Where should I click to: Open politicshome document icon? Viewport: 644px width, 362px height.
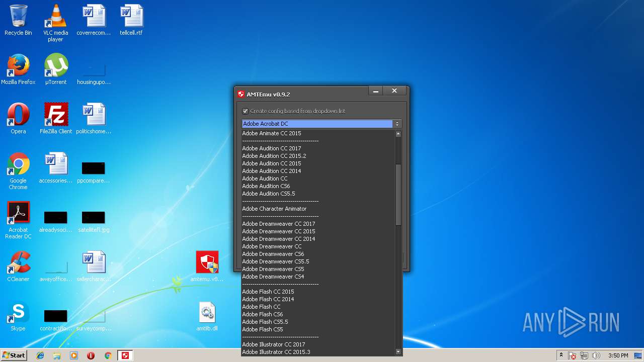94,119
